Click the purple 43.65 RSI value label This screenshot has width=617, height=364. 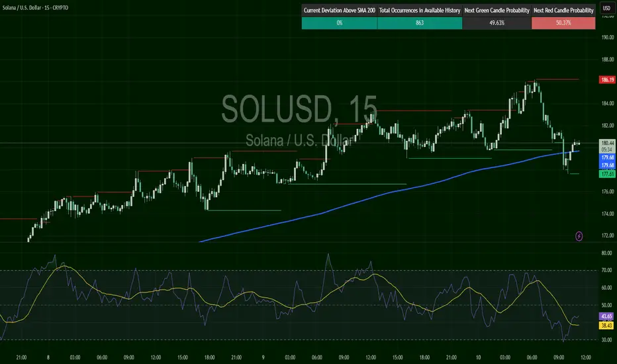coord(606,316)
